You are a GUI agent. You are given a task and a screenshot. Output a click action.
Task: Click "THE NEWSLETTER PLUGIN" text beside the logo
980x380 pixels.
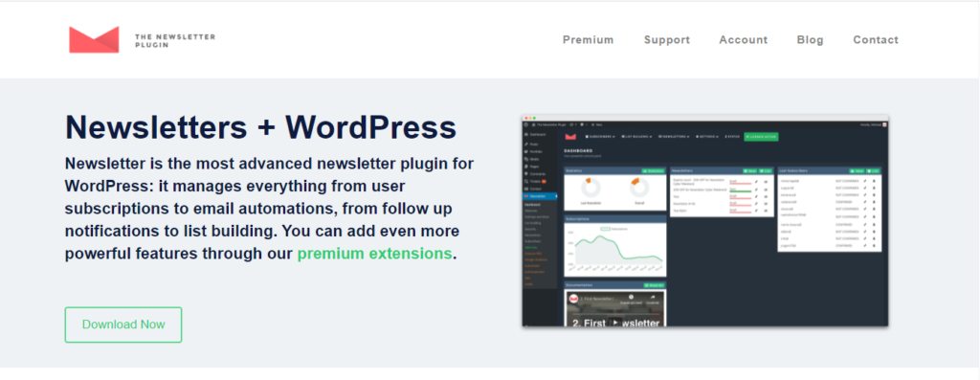pyautogui.click(x=175, y=40)
